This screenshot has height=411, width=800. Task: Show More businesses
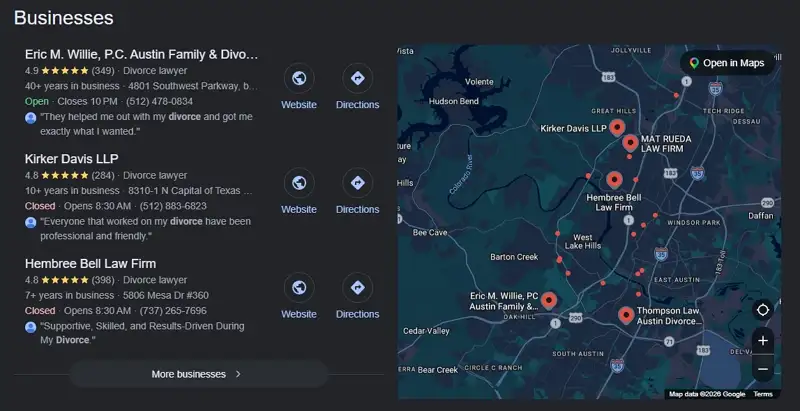tap(198, 374)
